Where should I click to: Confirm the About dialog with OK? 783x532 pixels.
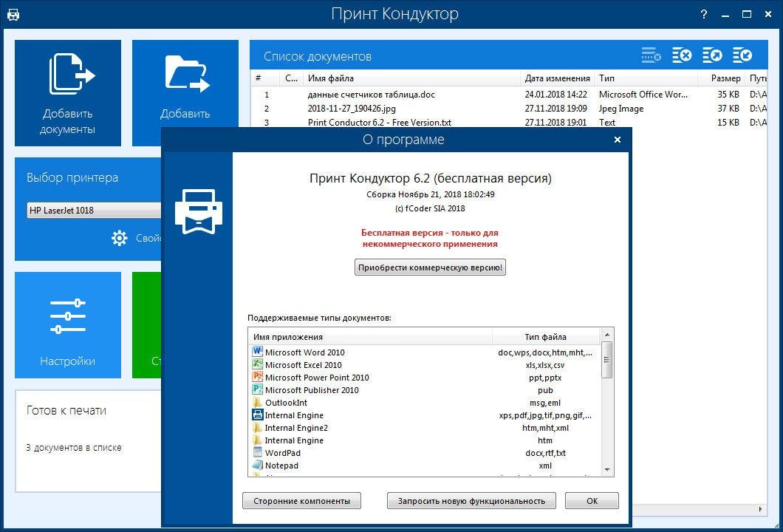click(592, 500)
